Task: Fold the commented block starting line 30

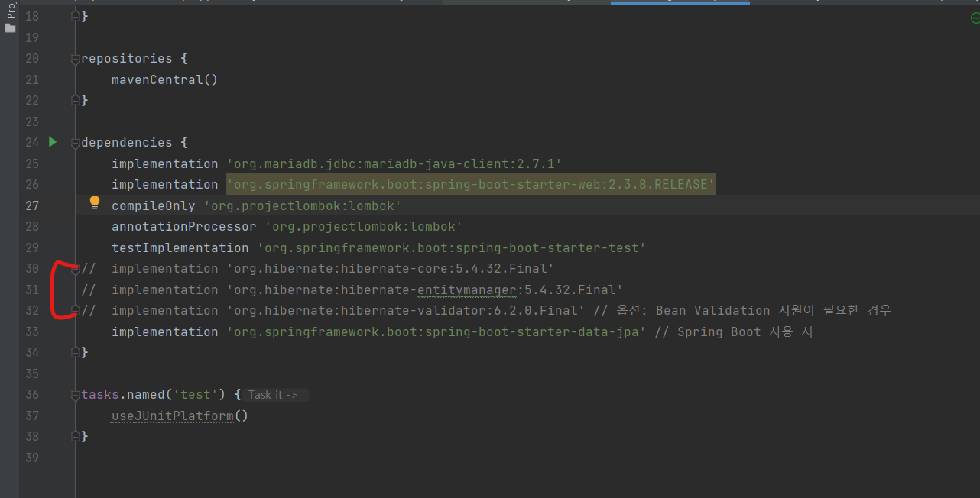Action: point(75,269)
